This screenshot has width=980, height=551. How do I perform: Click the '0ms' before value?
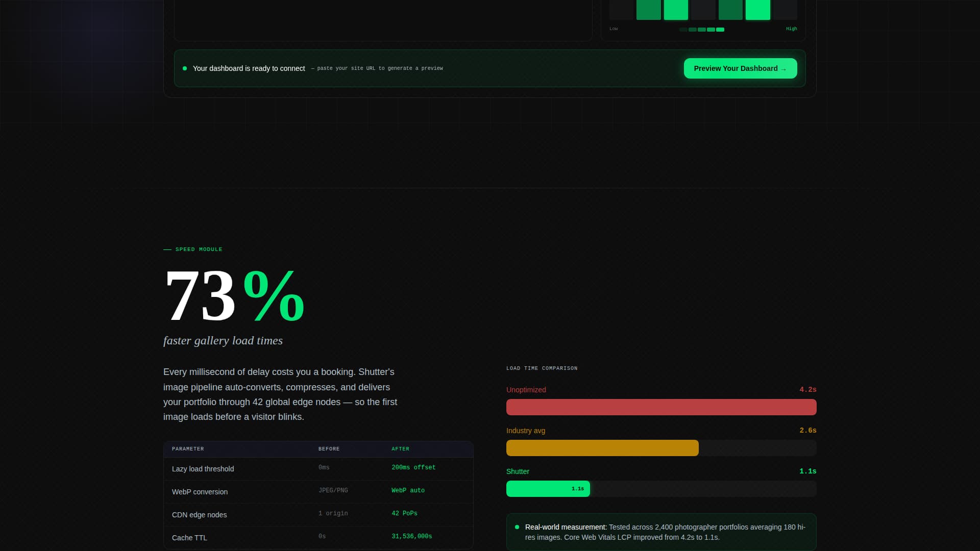tap(324, 467)
